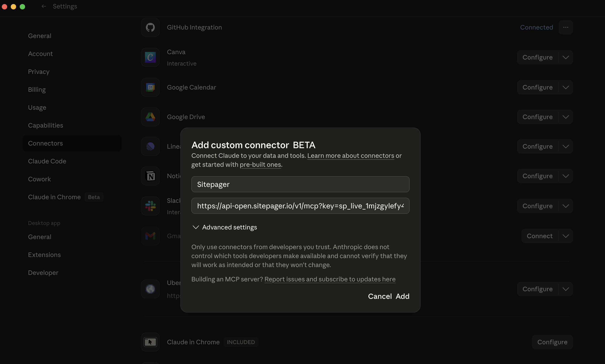Image resolution: width=605 pixels, height=364 pixels.
Task: Open the Extensions settings page
Action: (71, 255)
